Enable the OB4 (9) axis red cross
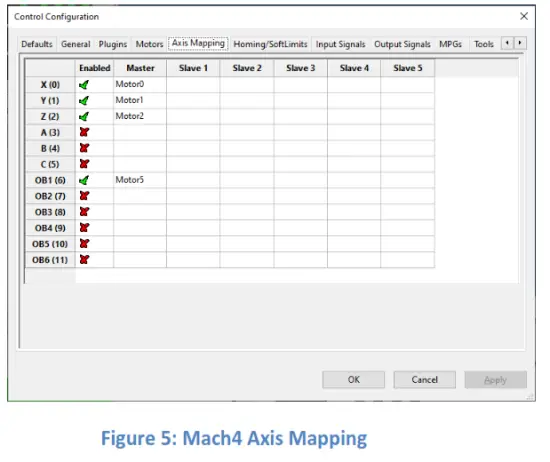This screenshot has width=550, height=462. pos(84,228)
